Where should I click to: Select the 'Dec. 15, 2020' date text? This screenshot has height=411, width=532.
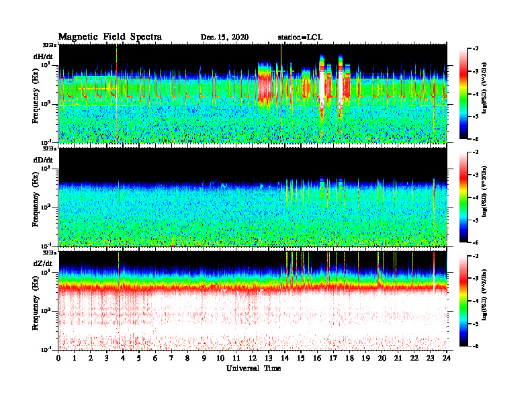pos(224,38)
